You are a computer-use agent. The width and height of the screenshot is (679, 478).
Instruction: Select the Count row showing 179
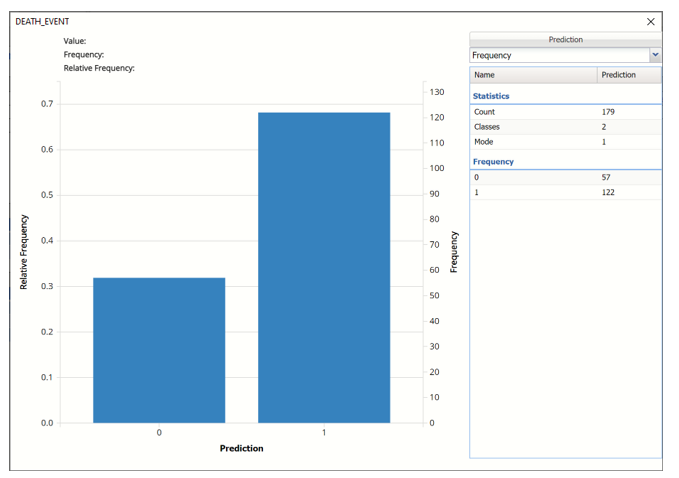tap(565, 112)
